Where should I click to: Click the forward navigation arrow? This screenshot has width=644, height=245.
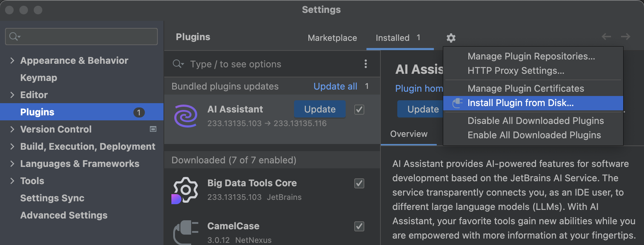tap(625, 37)
